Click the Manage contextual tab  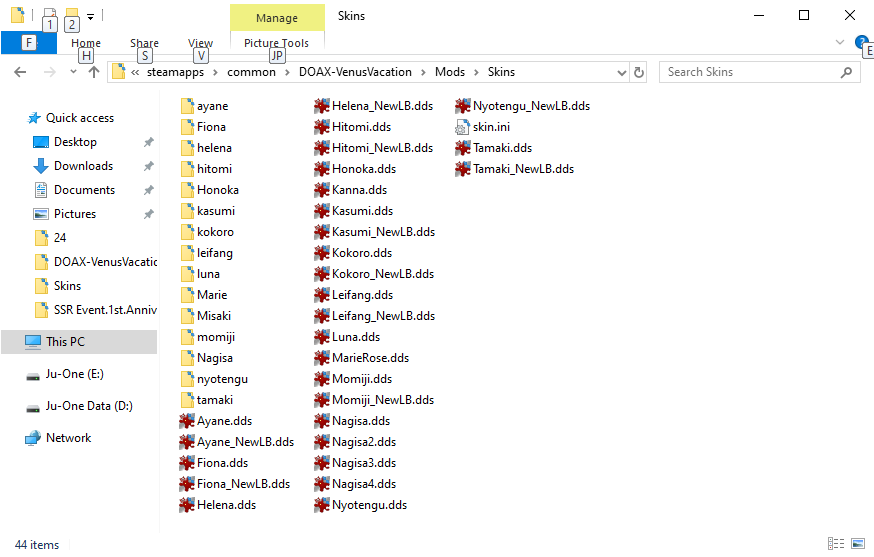click(277, 18)
